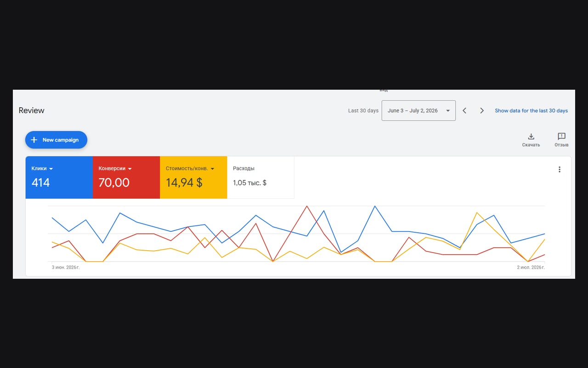The width and height of the screenshot is (588, 368).
Task: Click the chart start date 3 июн. 2026г.
Action: coord(66,267)
